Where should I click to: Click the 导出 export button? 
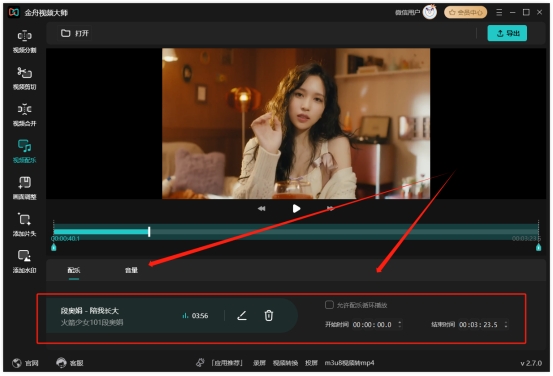[507, 33]
